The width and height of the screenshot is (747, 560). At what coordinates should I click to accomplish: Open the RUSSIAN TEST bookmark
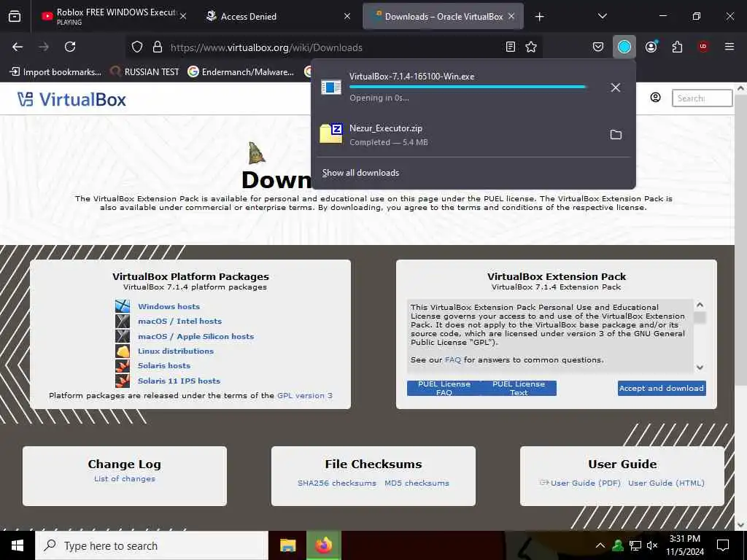[x=144, y=72]
